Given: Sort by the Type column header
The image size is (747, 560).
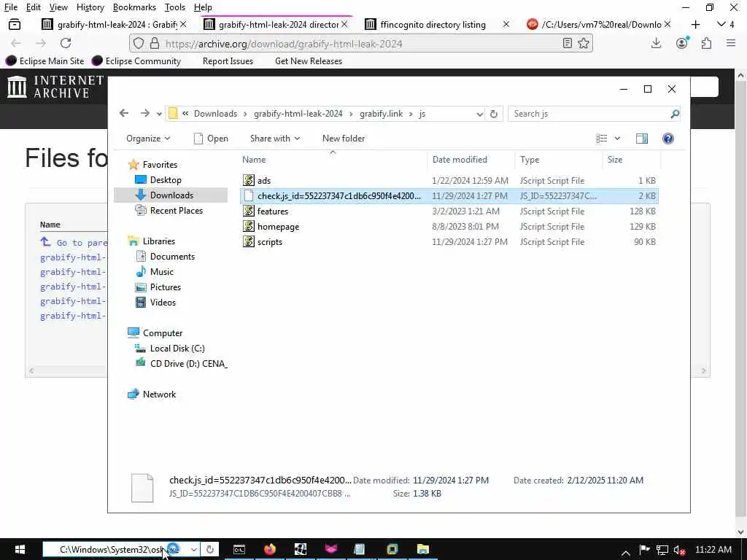Looking at the screenshot, I should 558,160.
